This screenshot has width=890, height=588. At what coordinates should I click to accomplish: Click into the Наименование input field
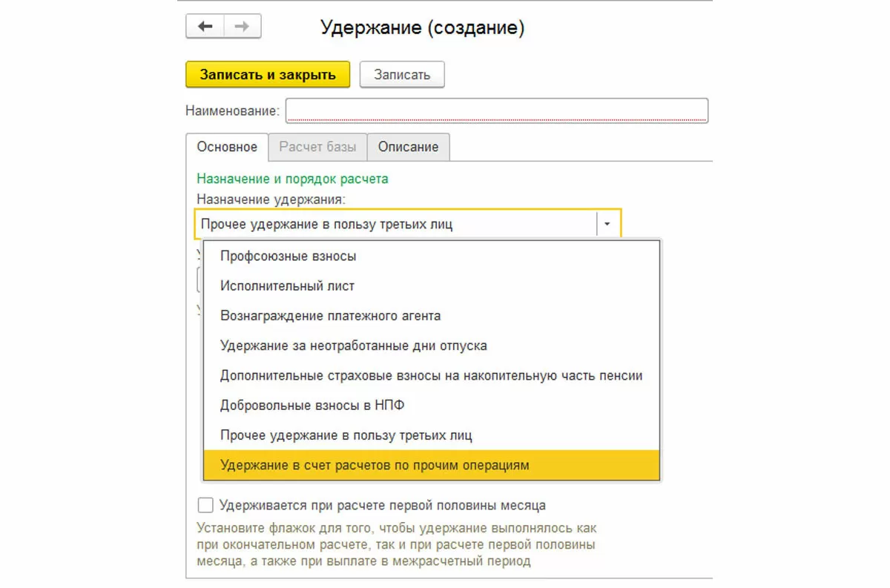point(497,110)
